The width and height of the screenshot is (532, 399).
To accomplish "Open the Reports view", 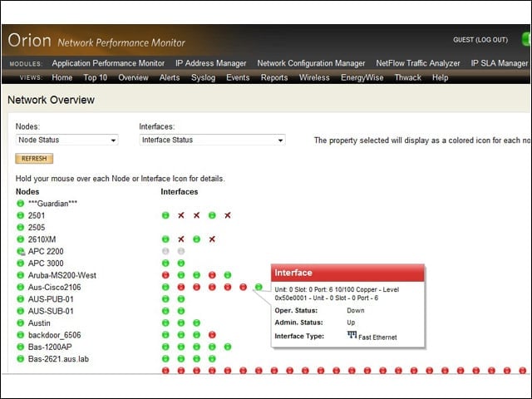I will tap(274, 77).
